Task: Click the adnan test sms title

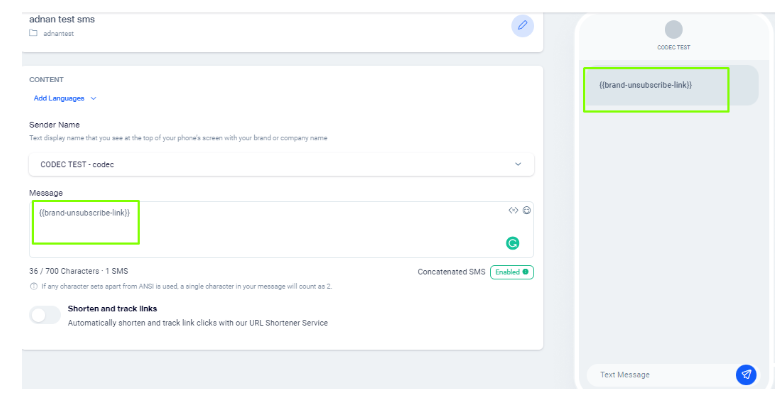Action: 63,19
